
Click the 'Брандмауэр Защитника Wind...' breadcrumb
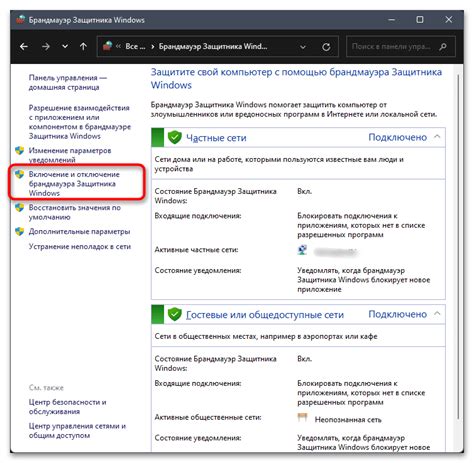(213, 46)
